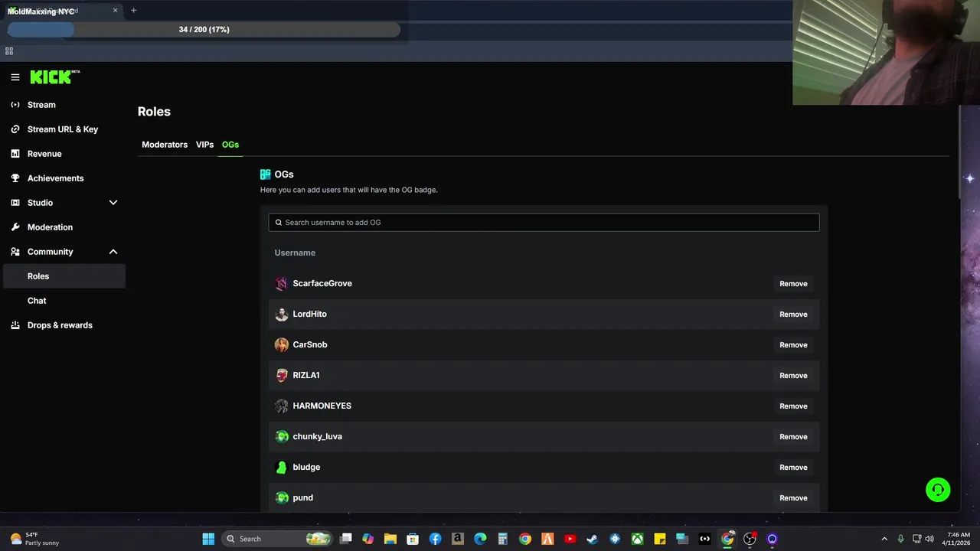Viewport: 980px width, 551px height.
Task: Open Copilot from the taskbar
Action: 368,539
